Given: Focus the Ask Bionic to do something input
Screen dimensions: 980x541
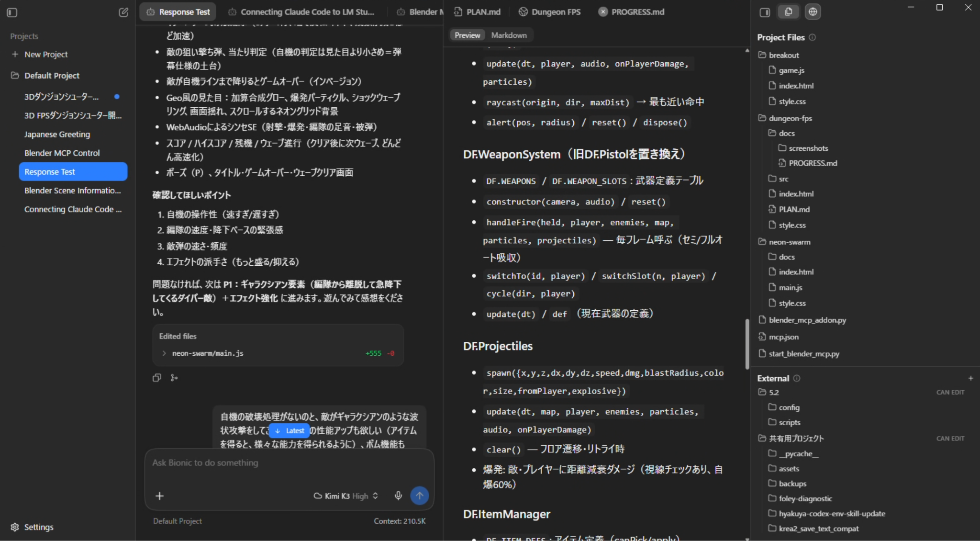Looking at the screenshot, I should (x=289, y=463).
